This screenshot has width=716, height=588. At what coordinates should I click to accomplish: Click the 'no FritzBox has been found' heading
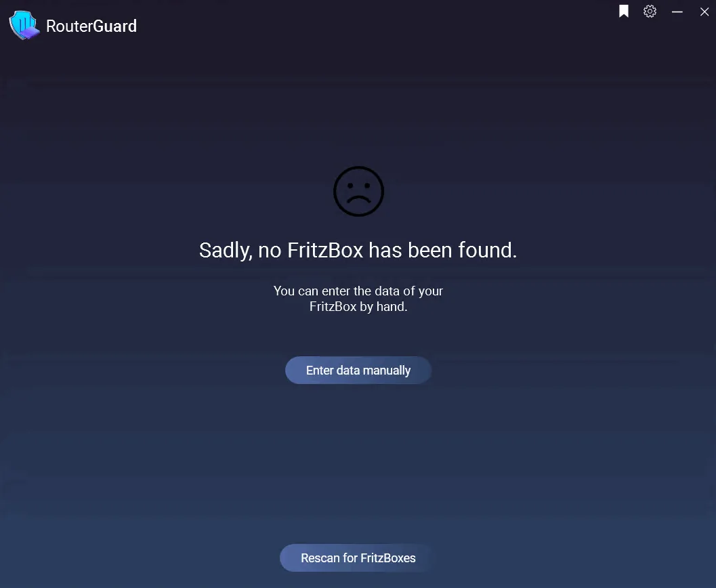click(358, 250)
